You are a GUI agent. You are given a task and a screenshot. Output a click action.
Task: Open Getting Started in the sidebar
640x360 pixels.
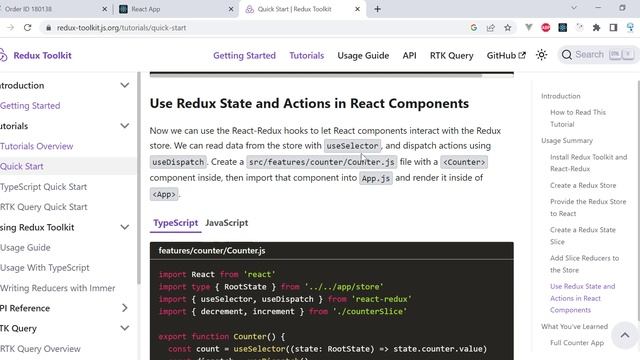click(x=30, y=106)
